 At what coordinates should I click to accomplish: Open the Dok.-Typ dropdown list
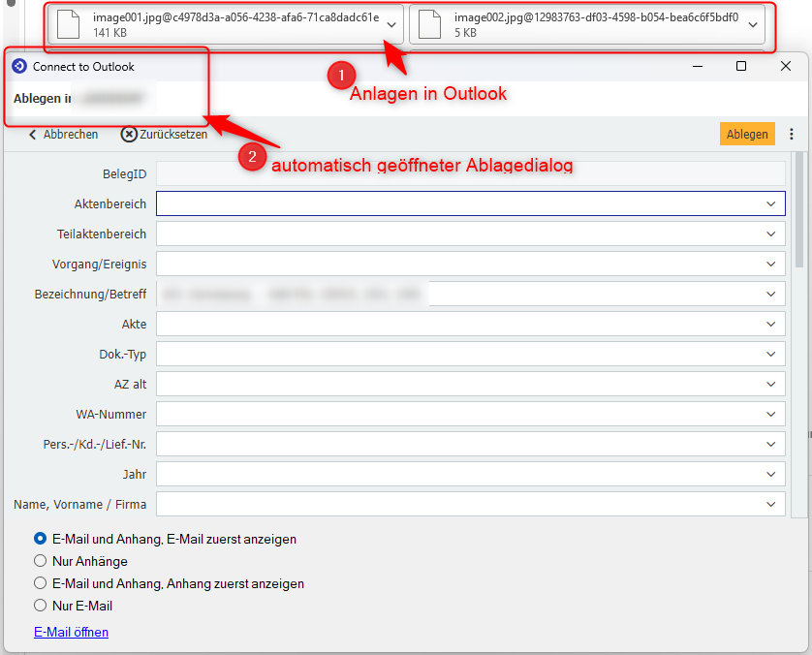pyautogui.click(x=771, y=355)
